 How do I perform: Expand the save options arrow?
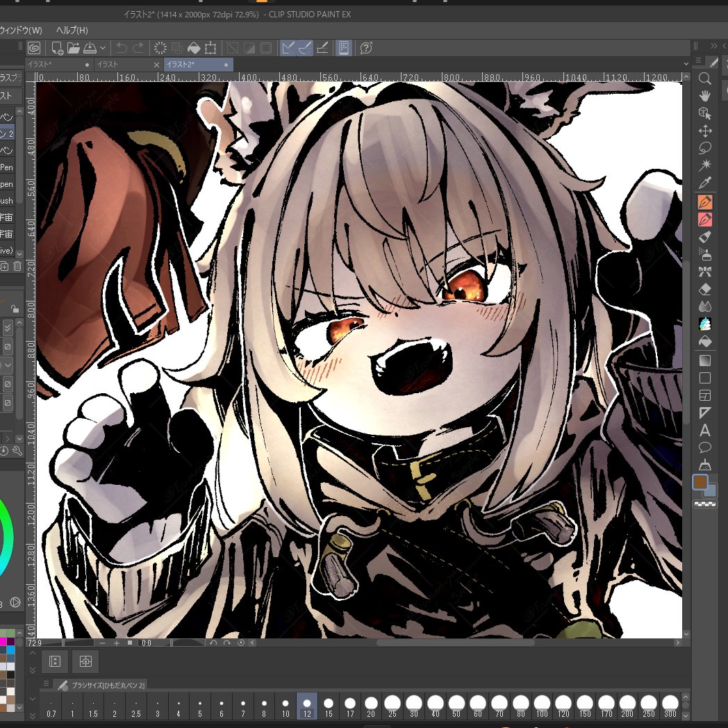tap(103, 48)
